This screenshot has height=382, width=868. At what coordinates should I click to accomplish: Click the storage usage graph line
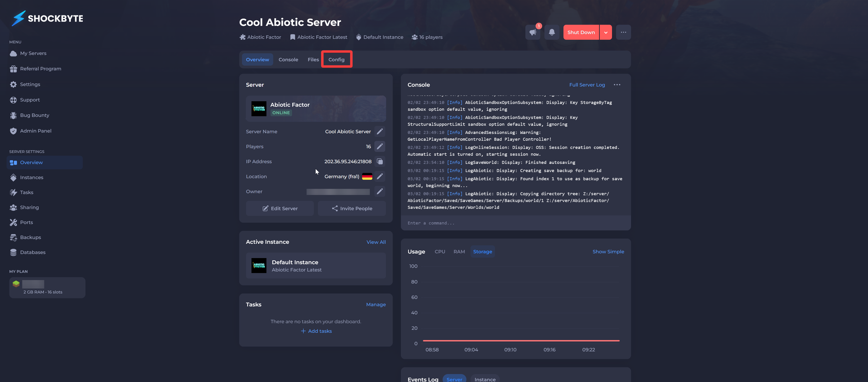(x=521, y=340)
